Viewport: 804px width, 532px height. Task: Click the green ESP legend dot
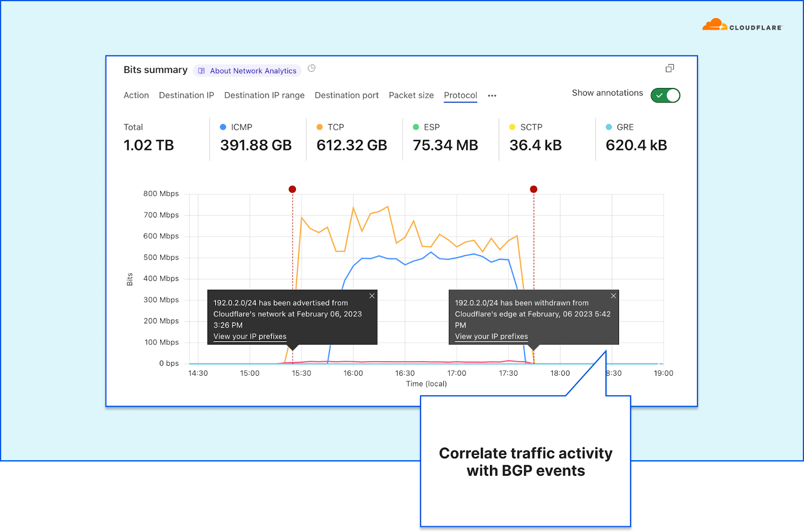coord(416,127)
